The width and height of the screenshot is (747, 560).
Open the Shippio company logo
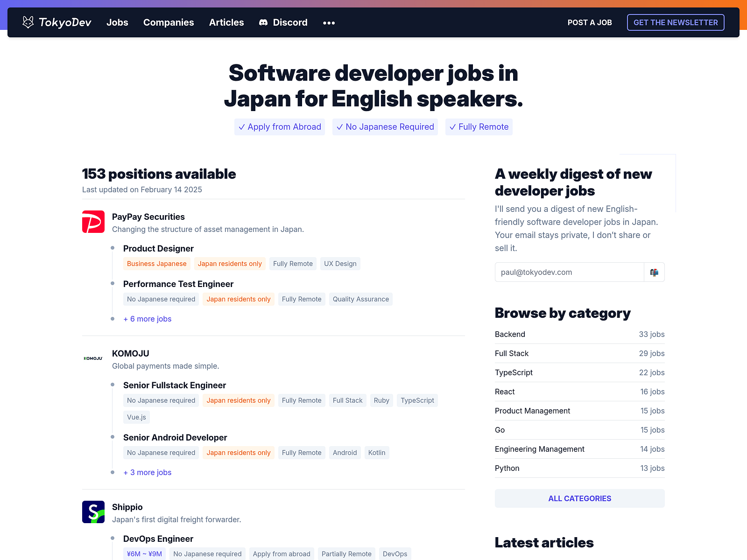93,511
